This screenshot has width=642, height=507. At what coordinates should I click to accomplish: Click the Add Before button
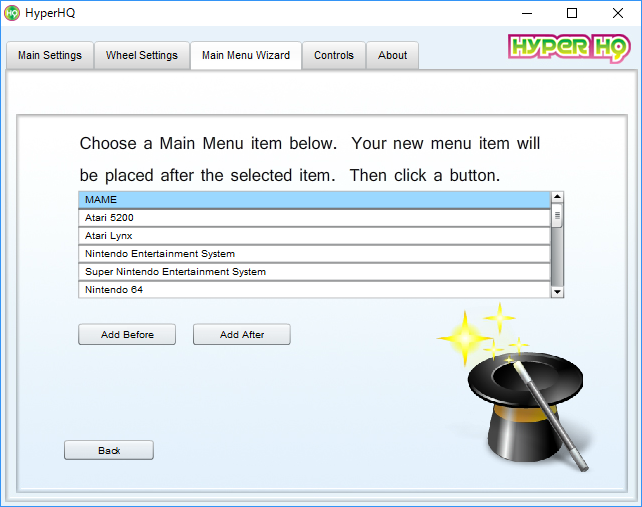(x=127, y=335)
